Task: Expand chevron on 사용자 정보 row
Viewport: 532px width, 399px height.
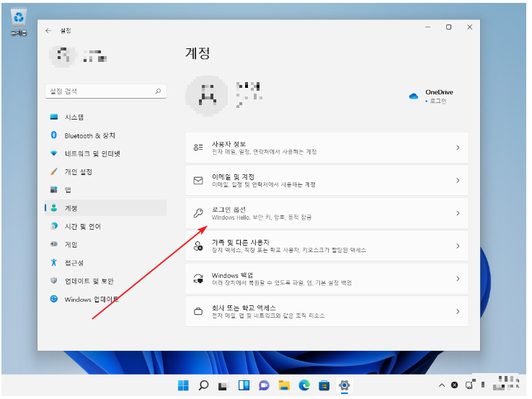Action: [458, 148]
